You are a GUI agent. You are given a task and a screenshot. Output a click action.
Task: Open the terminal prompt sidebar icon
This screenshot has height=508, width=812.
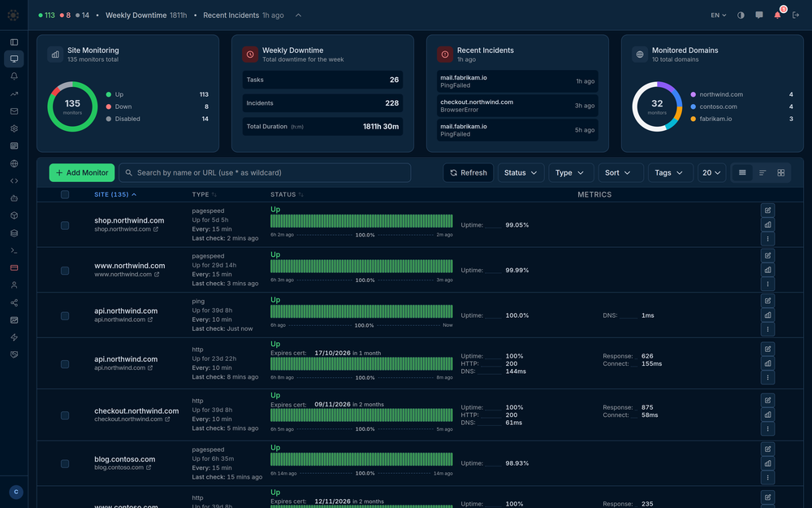click(14, 250)
